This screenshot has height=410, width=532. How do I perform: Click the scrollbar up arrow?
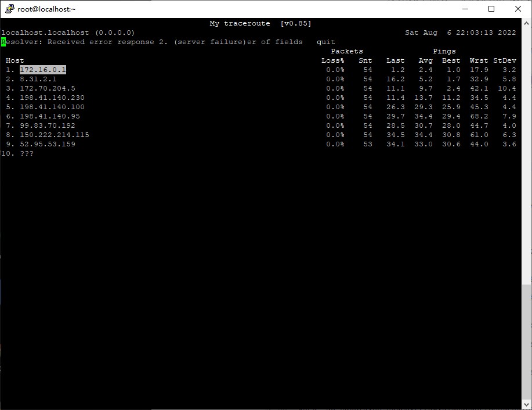point(526,23)
